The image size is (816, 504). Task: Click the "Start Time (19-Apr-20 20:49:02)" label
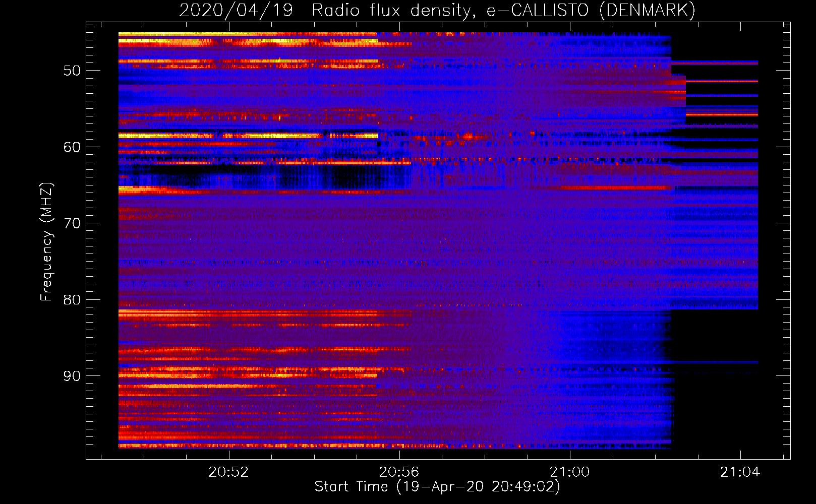coord(437,486)
